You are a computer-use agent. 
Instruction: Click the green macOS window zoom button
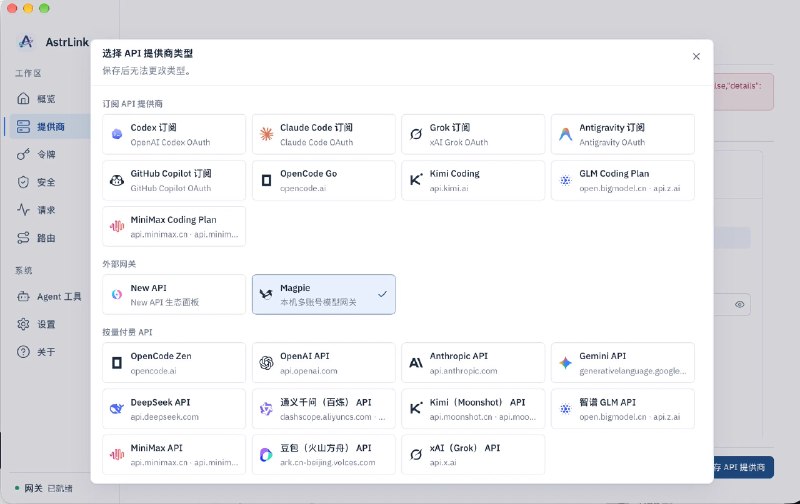(44, 8)
